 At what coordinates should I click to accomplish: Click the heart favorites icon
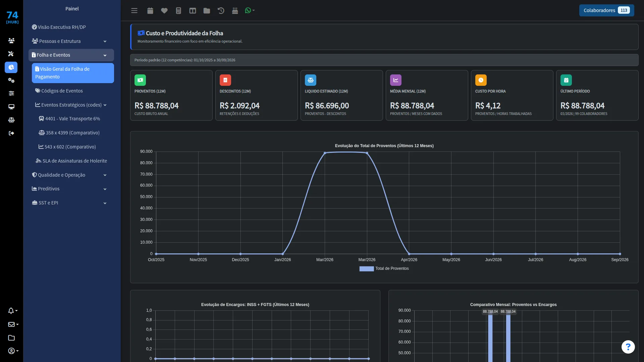(164, 10)
